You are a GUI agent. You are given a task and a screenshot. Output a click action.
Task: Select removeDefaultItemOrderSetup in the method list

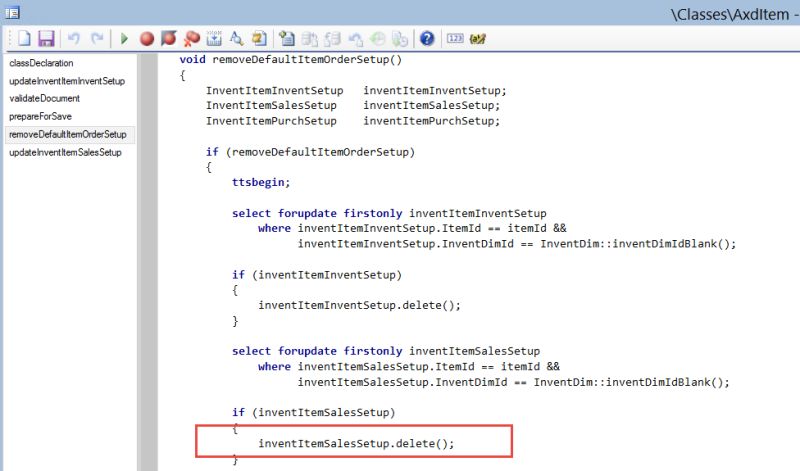tap(70, 134)
